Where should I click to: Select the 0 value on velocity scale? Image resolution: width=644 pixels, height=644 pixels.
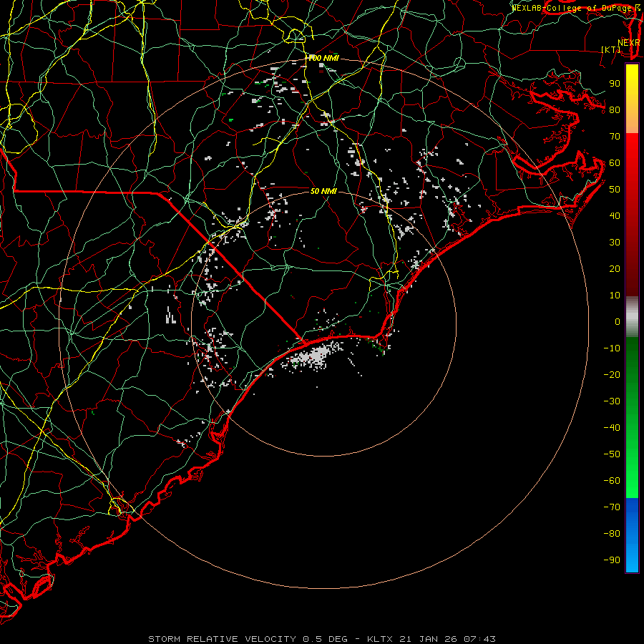618,322
